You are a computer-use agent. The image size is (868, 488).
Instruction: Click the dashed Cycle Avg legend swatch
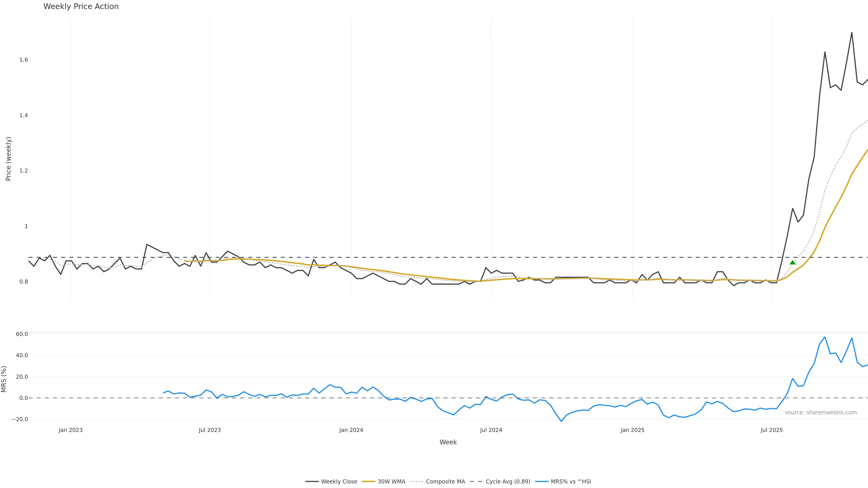point(476,482)
